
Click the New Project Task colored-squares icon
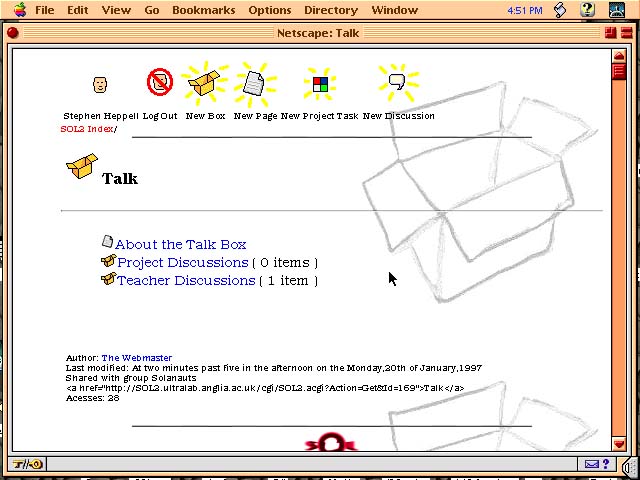[x=320, y=85]
